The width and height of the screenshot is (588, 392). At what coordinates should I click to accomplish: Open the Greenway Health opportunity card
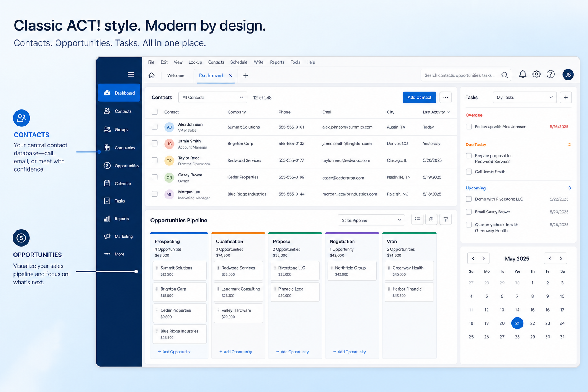click(410, 271)
